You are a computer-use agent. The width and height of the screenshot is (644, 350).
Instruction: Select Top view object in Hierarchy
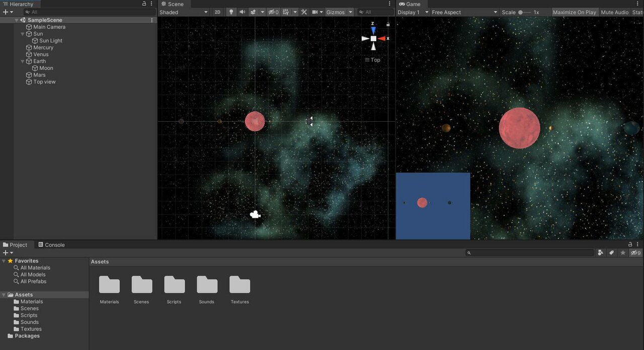tap(44, 82)
